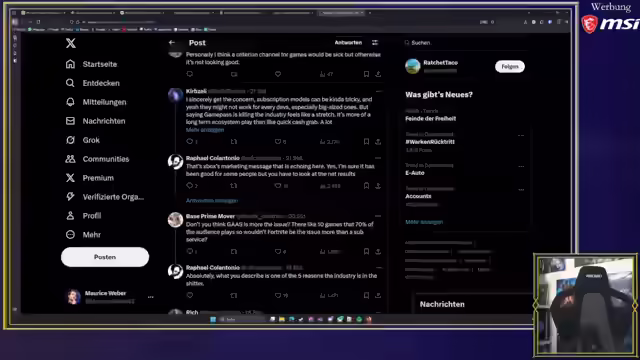Viewport: 640px width, 360px height.
Task: Open Mitteilungen notifications
Action: coord(96,102)
